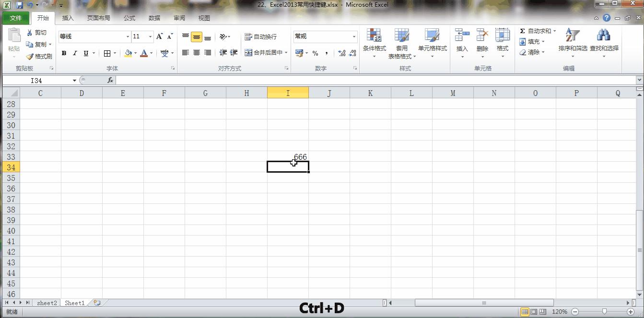The width and height of the screenshot is (644, 318).
Task: Click the Insert cells (插入) icon
Action: click(462, 35)
